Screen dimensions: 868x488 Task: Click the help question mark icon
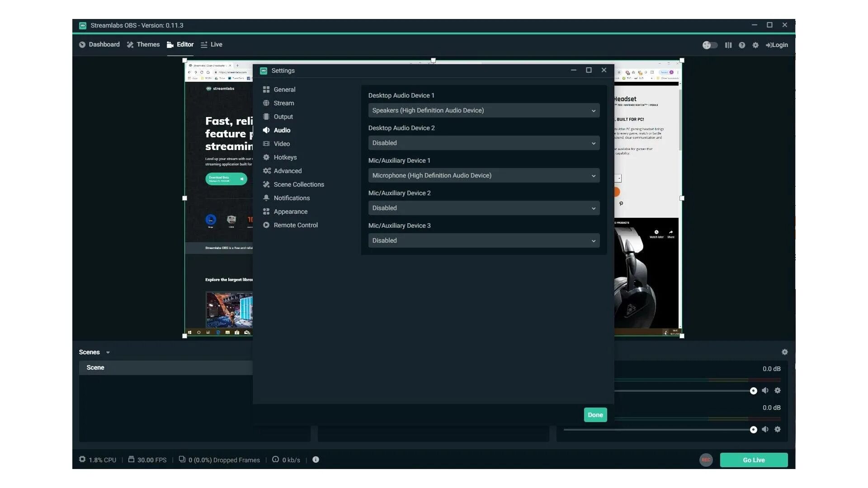pos(742,45)
